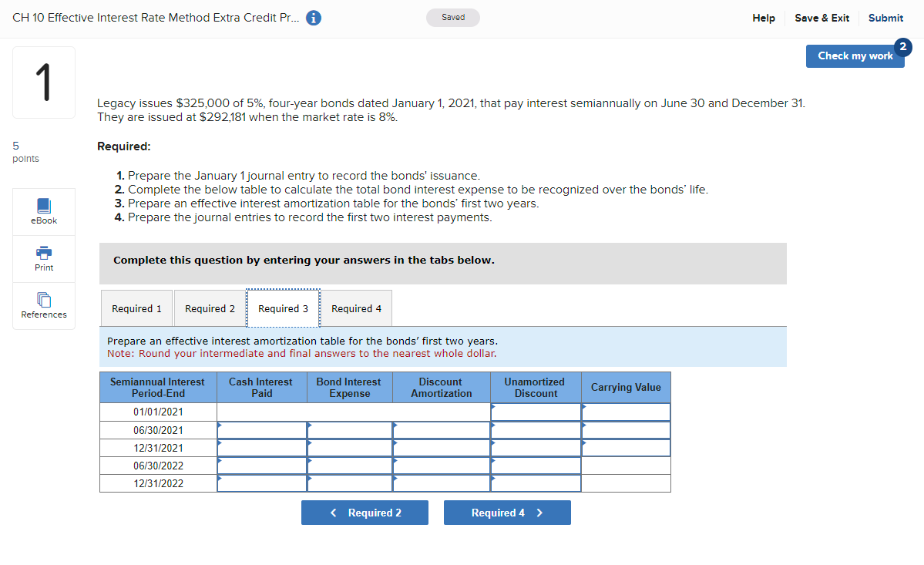Click Save & Exit

(822, 18)
